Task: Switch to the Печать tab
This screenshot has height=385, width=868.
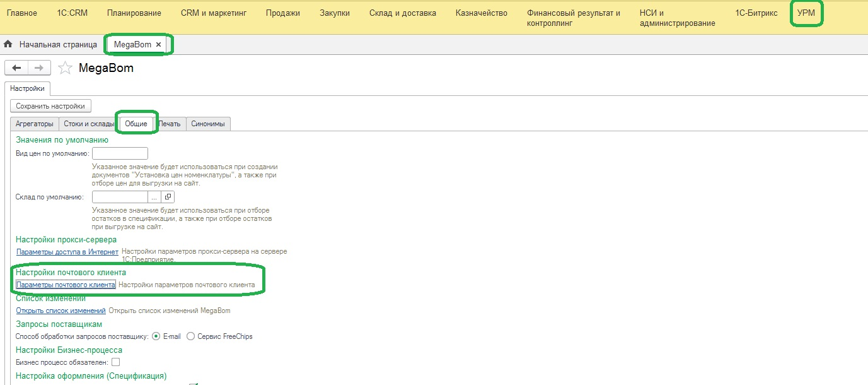Action: (x=170, y=124)
